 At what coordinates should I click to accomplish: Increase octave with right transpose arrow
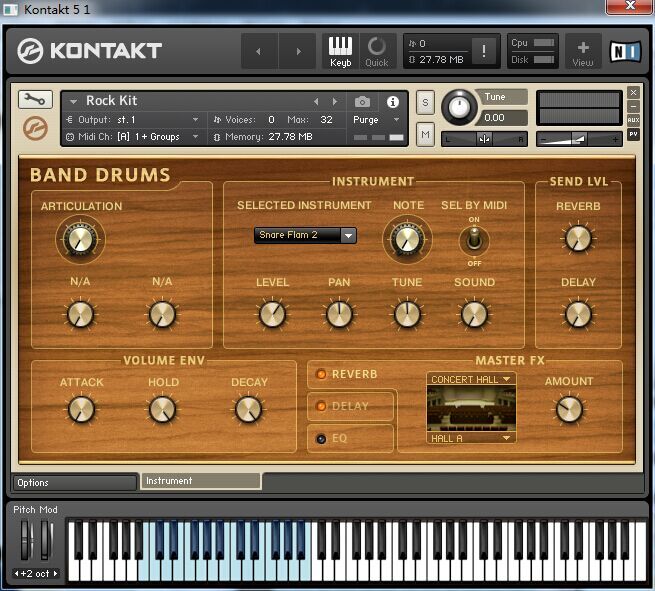[x=55, y=573]
